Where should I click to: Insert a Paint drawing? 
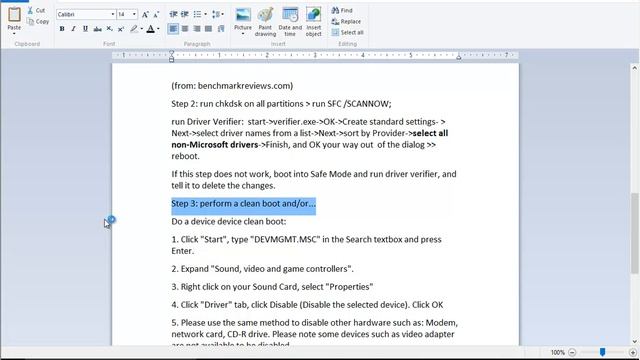265,21
